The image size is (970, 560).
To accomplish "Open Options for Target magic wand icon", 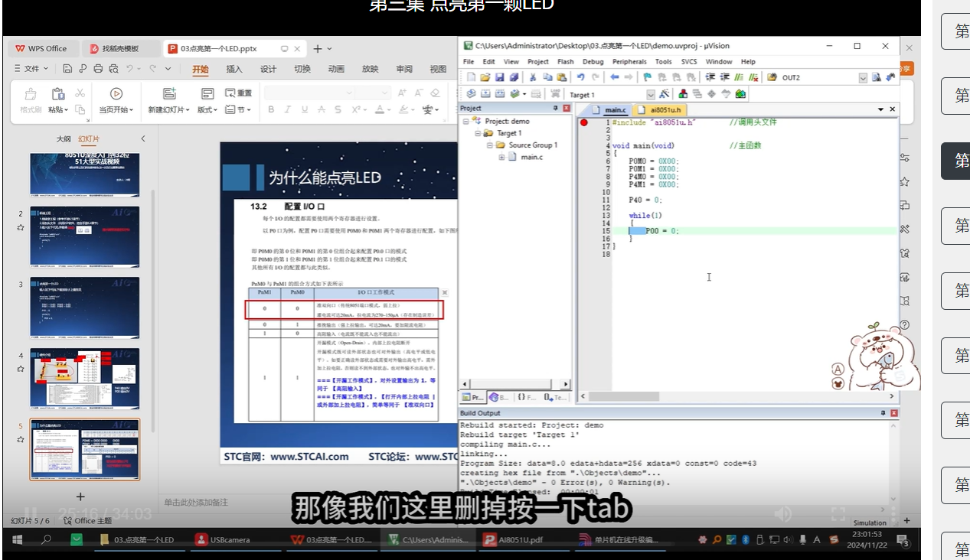I will 664,94.
